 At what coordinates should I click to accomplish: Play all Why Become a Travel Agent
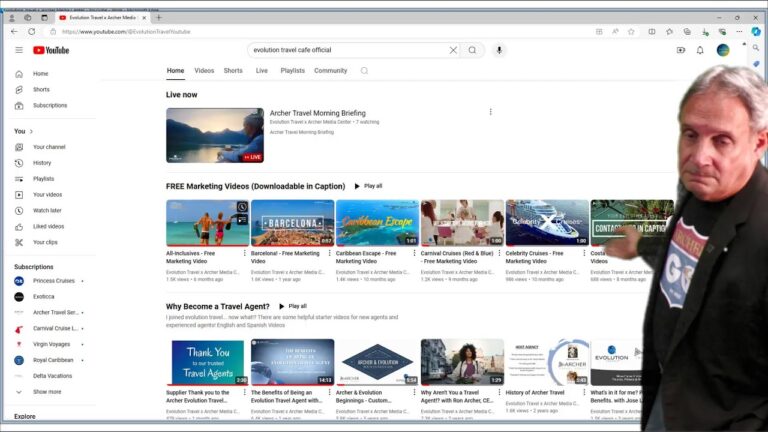pyautogui.click(x=292, y=306)
